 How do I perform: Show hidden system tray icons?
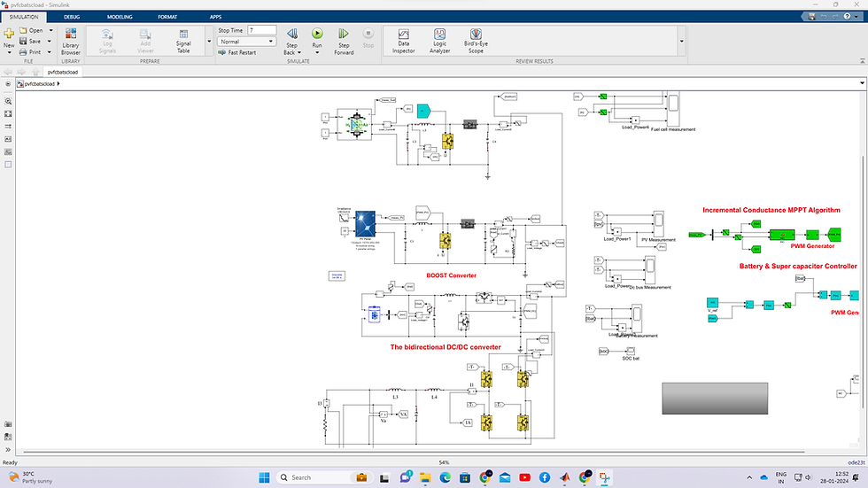(x=749, y=477)
